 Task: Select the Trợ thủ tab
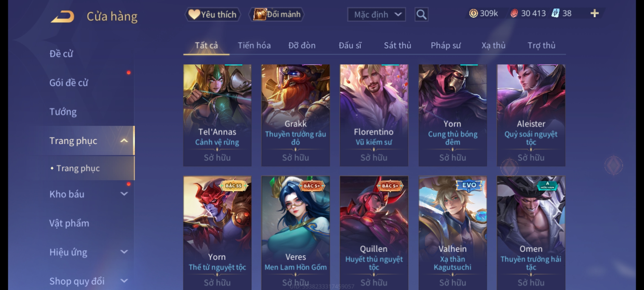[541, 45]
